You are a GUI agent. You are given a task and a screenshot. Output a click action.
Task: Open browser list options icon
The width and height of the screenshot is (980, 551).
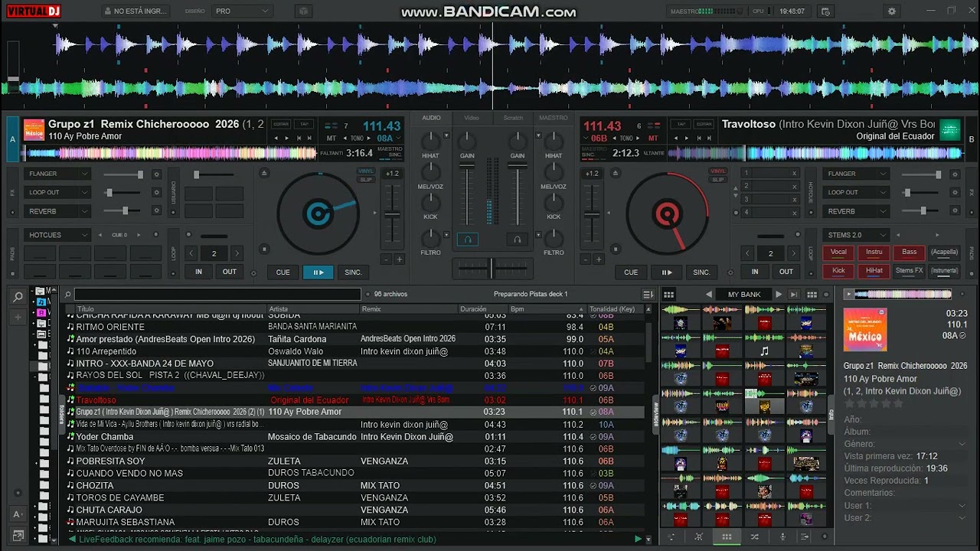tap(648, 295)
